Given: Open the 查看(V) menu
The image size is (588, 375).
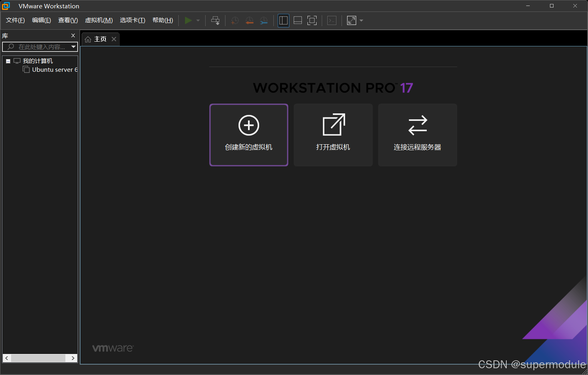Looking at the screenshot, I should click(68, 20).
